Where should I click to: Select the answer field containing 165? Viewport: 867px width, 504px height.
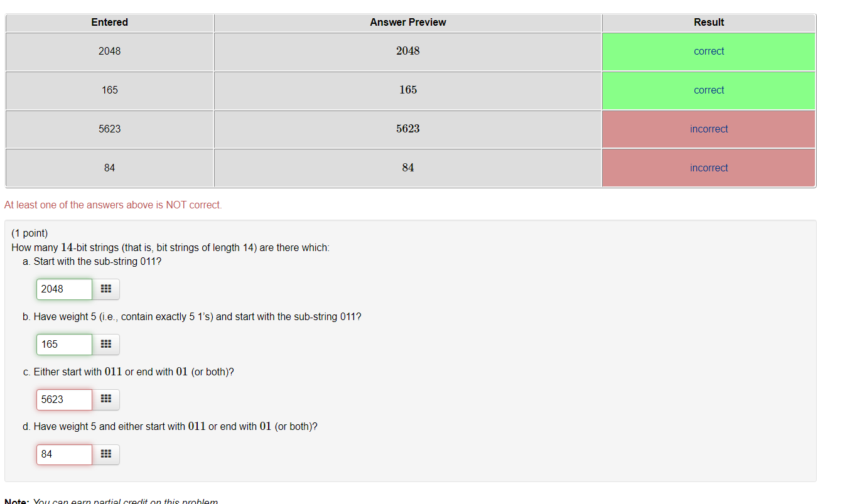pyautogui.click(x=63, y=344)
